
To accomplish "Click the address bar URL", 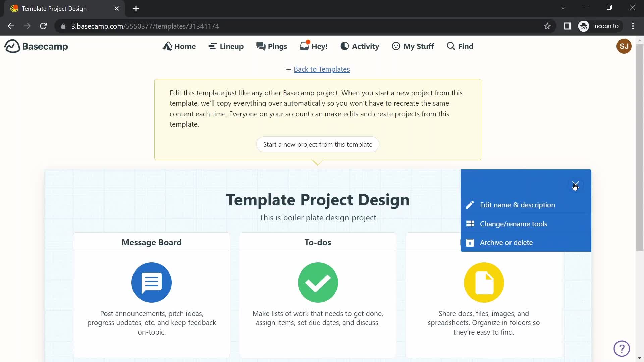I will [x=145, y=26].
